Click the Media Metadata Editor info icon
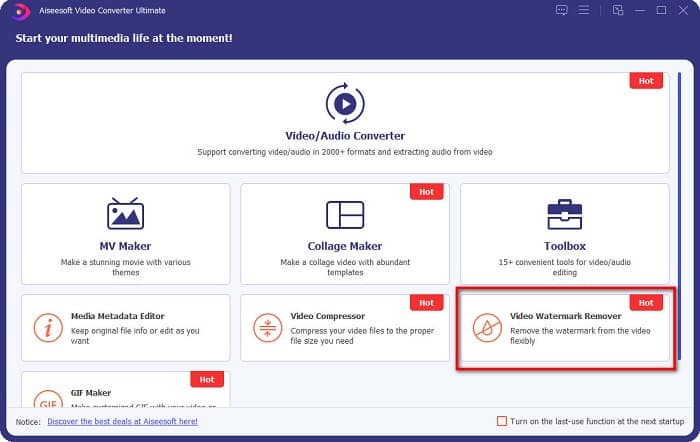This screenshot has height=442, width=700. coord(48,328)
